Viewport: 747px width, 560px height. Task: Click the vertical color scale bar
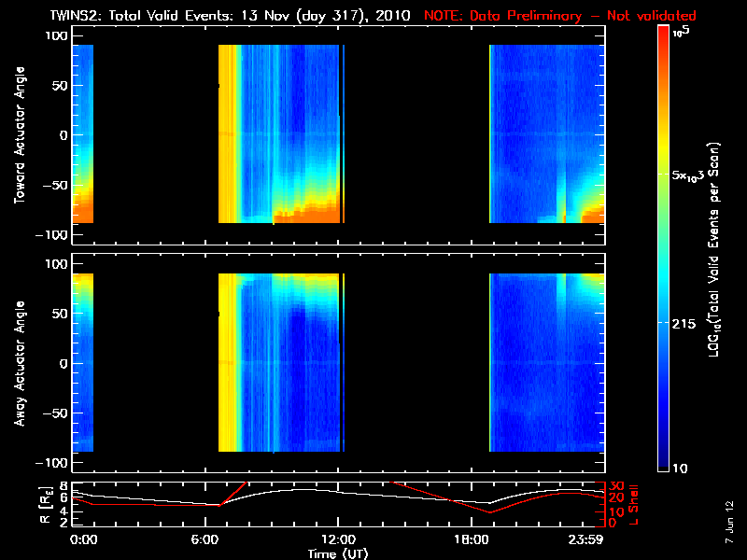[664, 248]
